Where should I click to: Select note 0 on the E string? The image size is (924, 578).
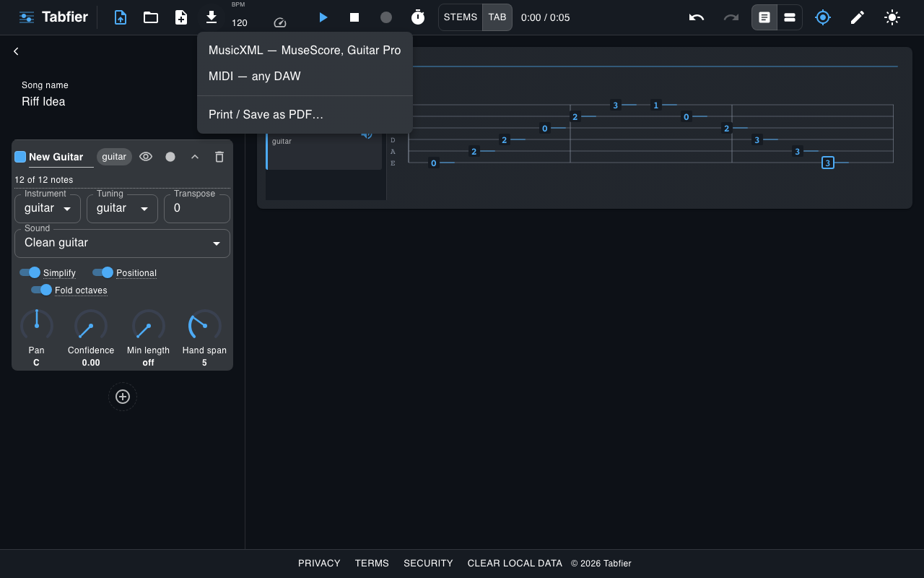pos(434,163)
